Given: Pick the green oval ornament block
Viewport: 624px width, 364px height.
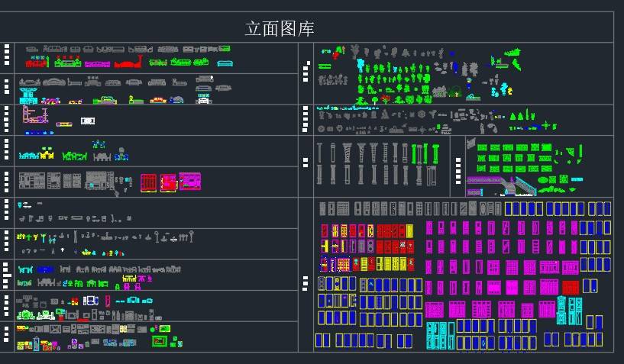Looking at the screenshot, I should [x=542, y=180].
